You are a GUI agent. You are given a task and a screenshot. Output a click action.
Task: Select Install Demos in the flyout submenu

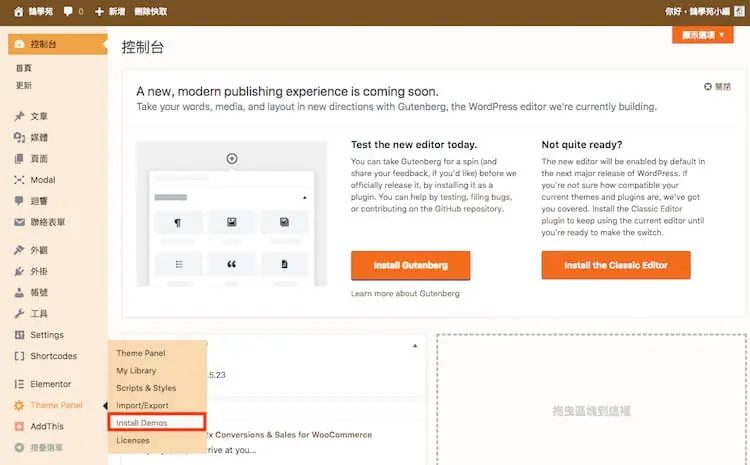coord(142,423)
